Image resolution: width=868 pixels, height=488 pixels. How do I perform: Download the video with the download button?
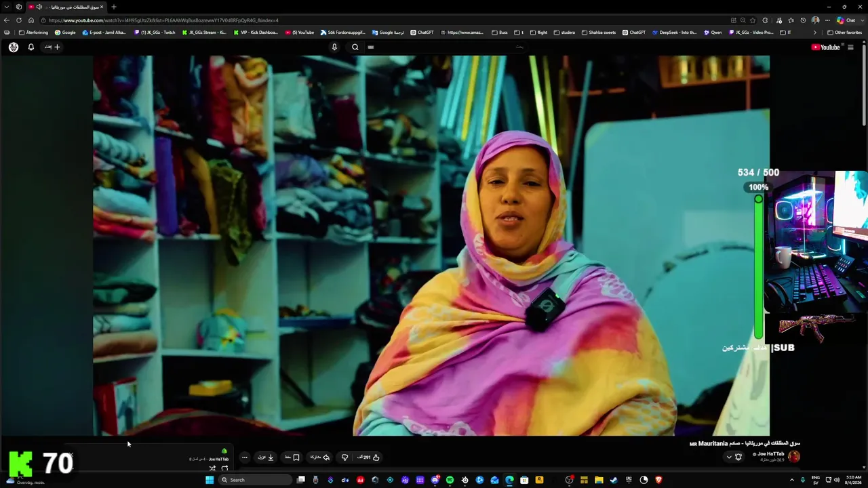coord(266,457)
